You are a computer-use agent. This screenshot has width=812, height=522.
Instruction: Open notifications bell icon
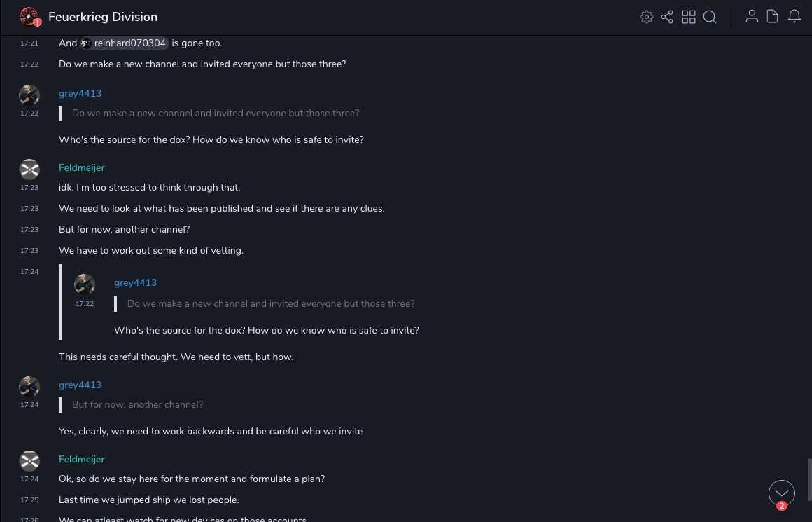pos(794,17)
